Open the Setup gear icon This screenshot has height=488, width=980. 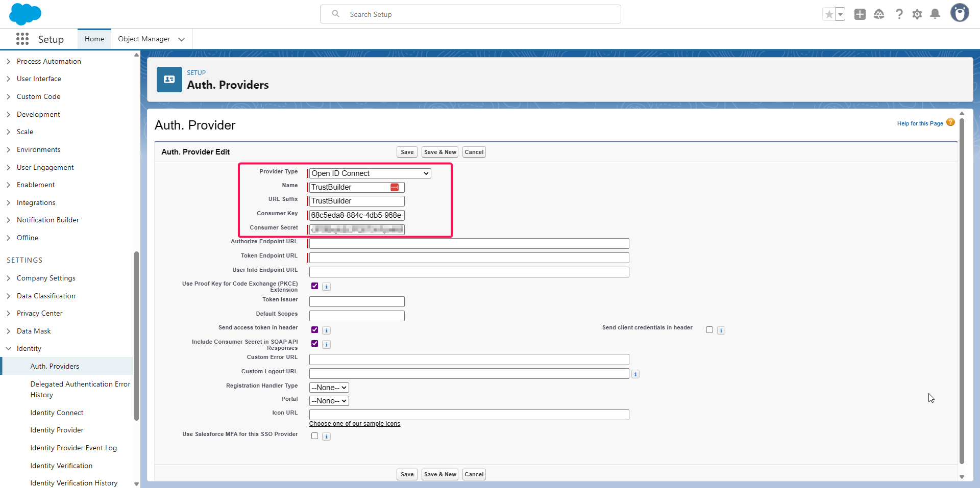pyautogui.click(x=917, y=14)
